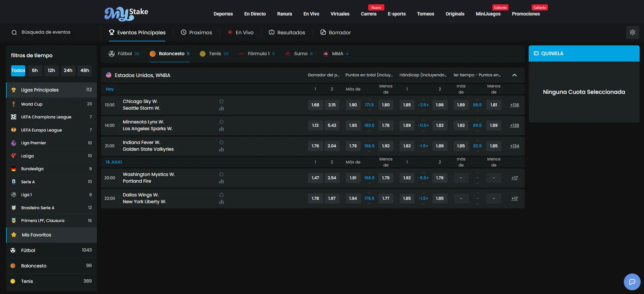Open the Resultados tab
Image resolution: width=644 pixels, height=294 pixels.
(x=287, y=32)
